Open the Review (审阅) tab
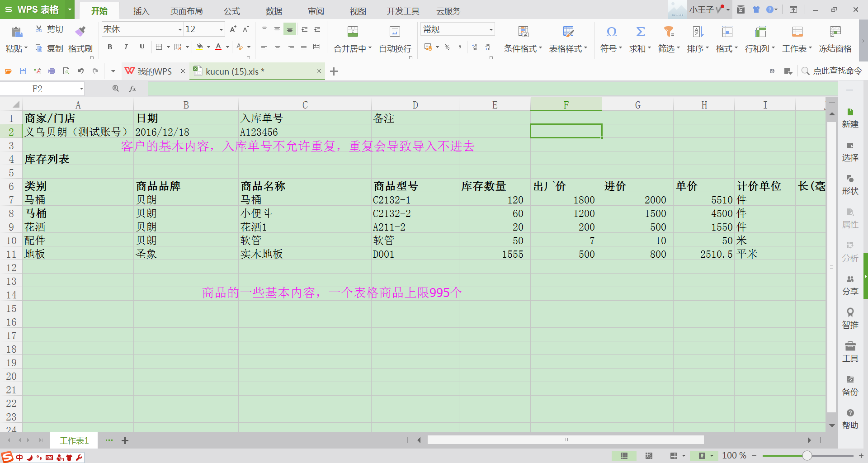 coord(316,11)
